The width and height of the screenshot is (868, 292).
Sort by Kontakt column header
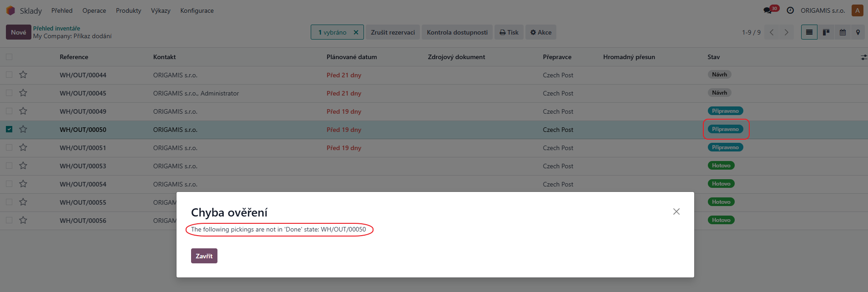pos(165,57)
